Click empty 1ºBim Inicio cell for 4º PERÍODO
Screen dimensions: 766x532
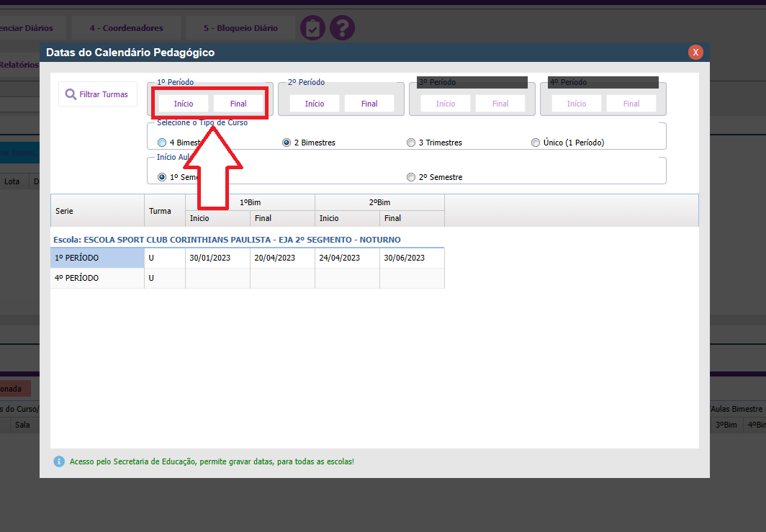217,278
